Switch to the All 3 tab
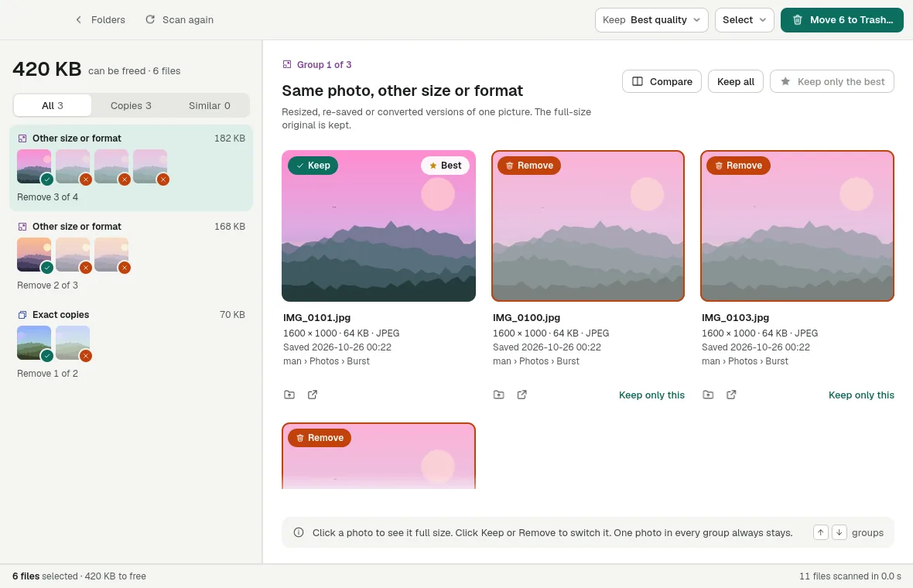The height and width of the screenshot is (588, 913). (53, 105)
